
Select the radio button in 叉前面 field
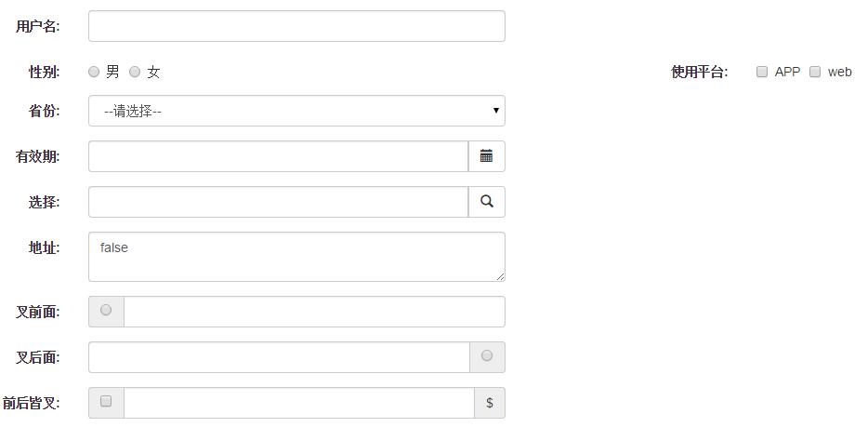pos(106,310)
